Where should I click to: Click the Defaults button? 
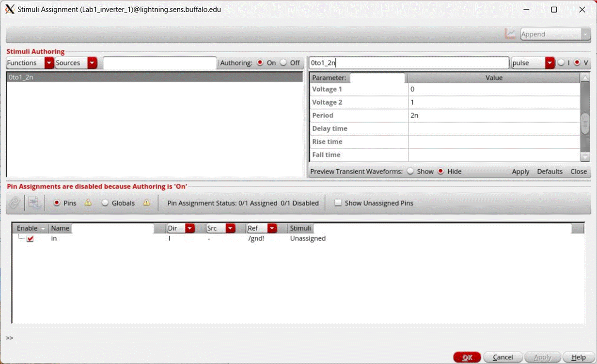tap(550, 171)
